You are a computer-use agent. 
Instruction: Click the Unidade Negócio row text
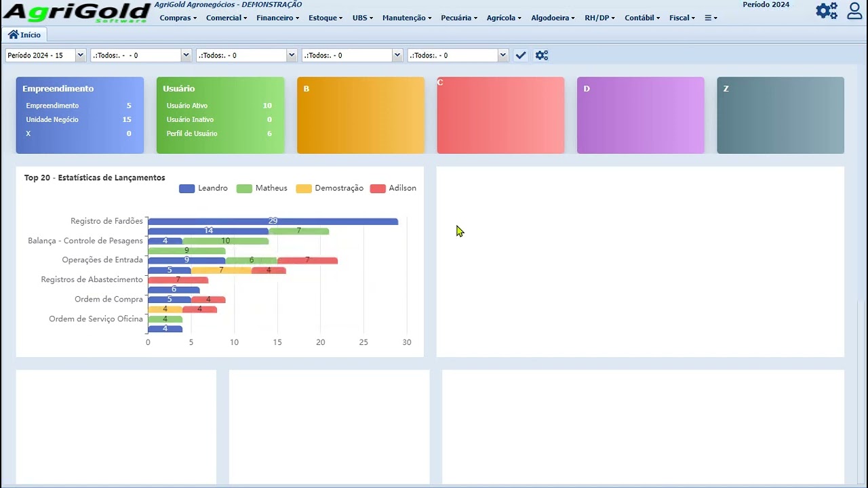[x=52, y=120]
